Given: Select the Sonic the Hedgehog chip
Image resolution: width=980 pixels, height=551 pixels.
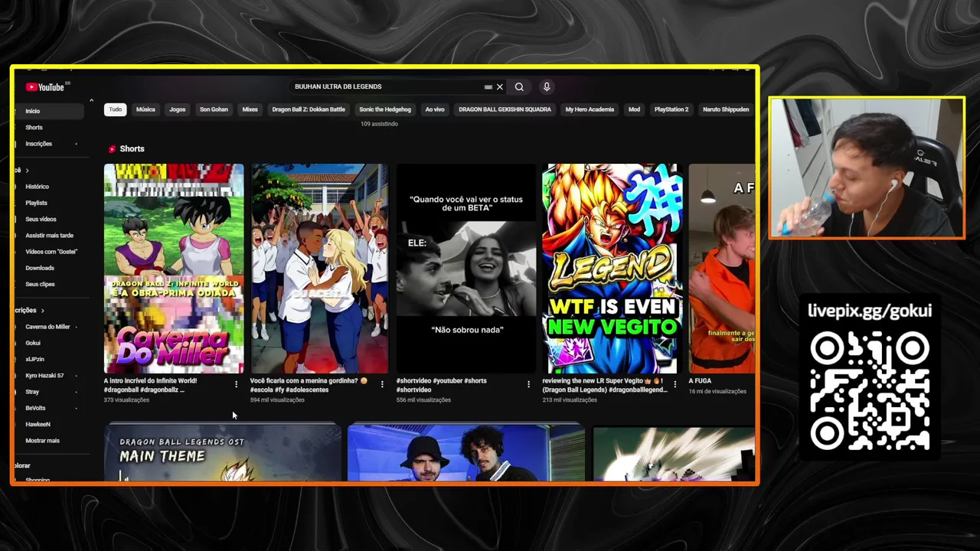Looking at the screenshot, I should click(x=385, y=109).
